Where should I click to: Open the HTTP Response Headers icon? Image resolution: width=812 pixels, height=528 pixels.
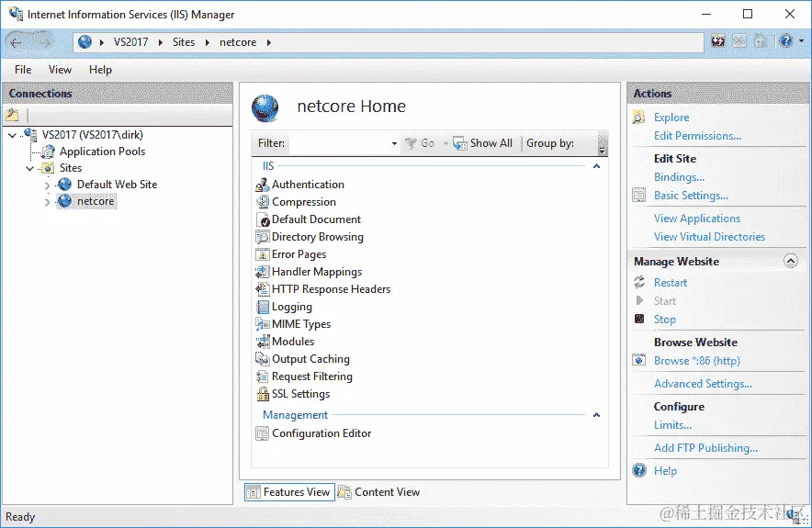263,289
